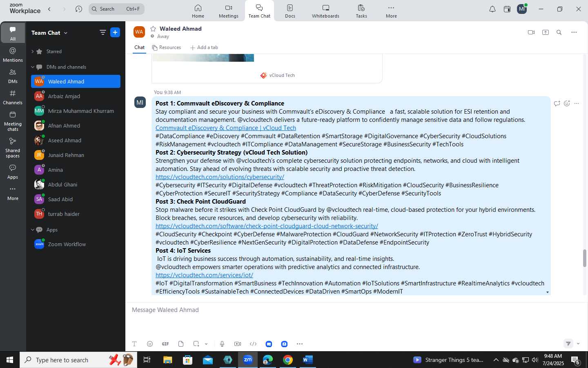Open the All chats sidebar icon
Viewport: 588px width, 368px height.
pyautogui.click(x=13, y=33)
